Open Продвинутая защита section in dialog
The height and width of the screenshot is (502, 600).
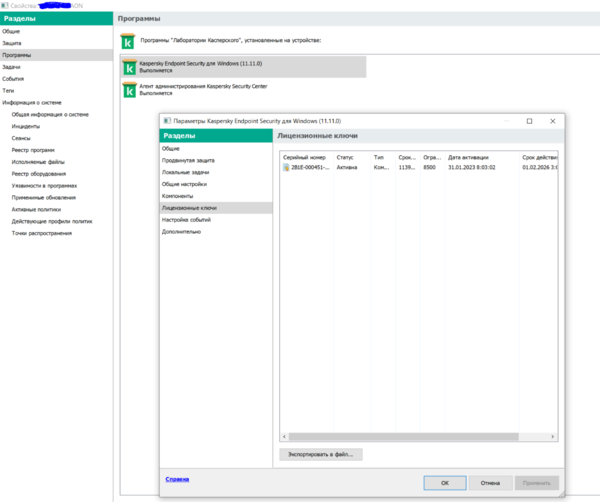[x=216, y=160]
